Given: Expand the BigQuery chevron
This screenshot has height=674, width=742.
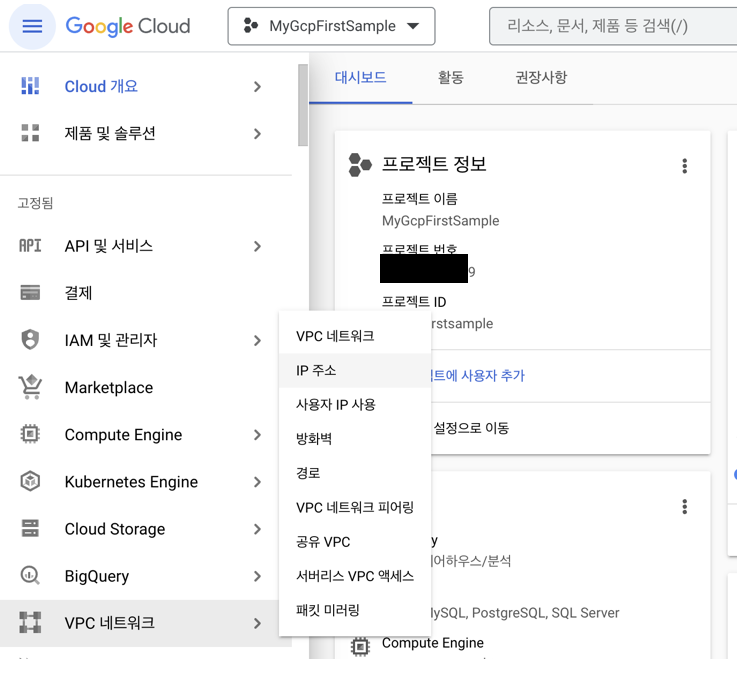Looking at the screenshot, I should (257, 576).
